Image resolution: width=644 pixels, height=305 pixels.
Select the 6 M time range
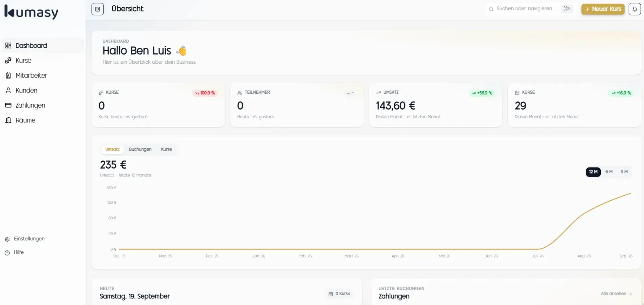(609, 172)
